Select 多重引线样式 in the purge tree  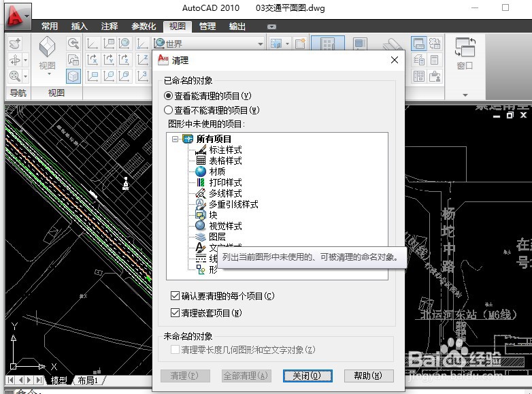(x=233, y=204)
